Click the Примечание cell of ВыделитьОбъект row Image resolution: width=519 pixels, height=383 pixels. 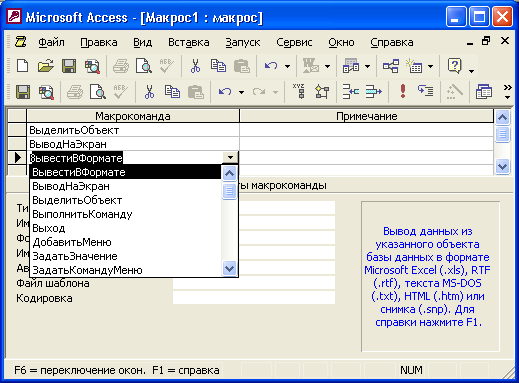[366, 130]
